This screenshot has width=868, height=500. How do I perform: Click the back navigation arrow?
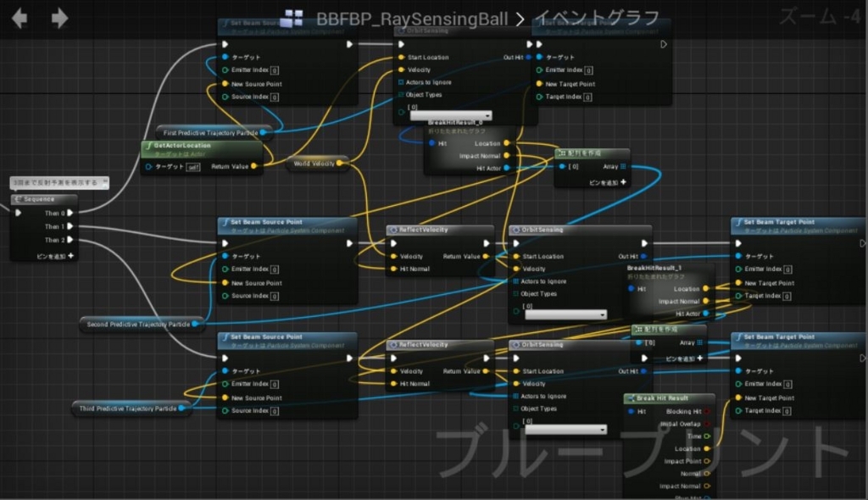[x=19, y=19]
